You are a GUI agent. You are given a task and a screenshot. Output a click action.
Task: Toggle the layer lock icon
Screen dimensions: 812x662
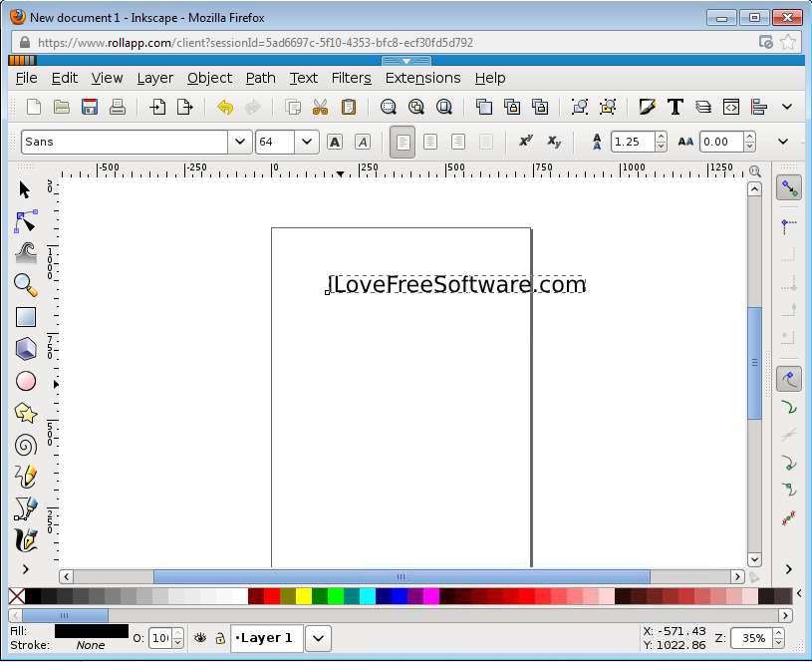tap(220, 638)
